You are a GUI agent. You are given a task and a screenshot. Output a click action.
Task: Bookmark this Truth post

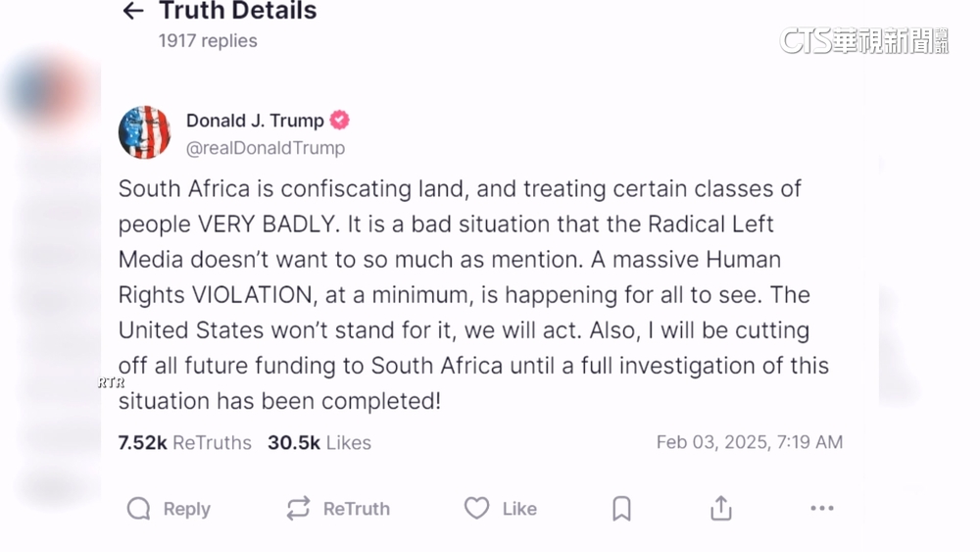tap(621, 508)
